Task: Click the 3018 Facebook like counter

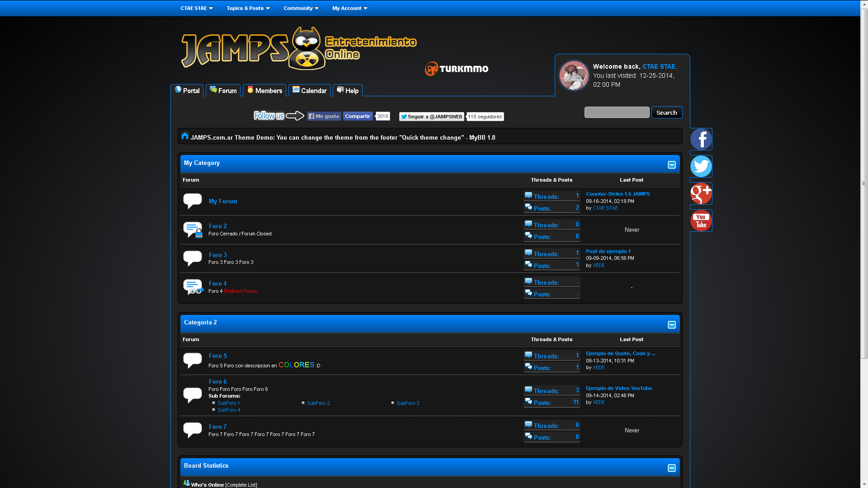Action: point(382,116)
